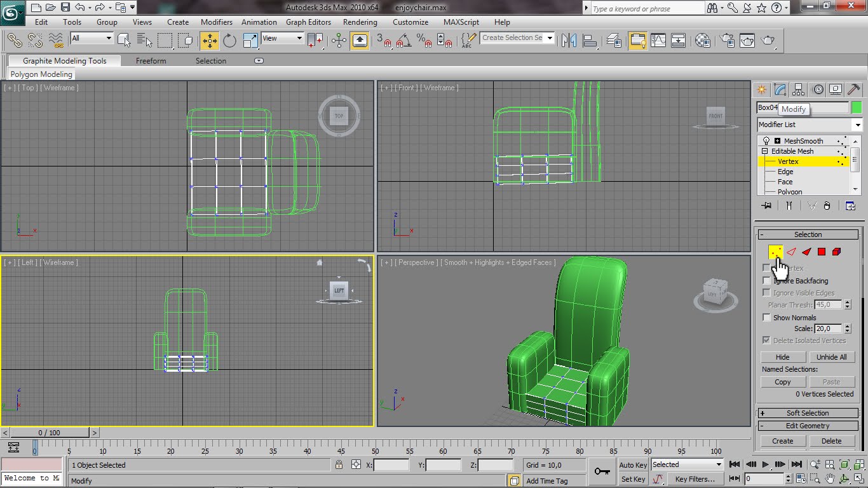Select the Select and Rotate tool

pyautogui.click(x=229, y=41)
